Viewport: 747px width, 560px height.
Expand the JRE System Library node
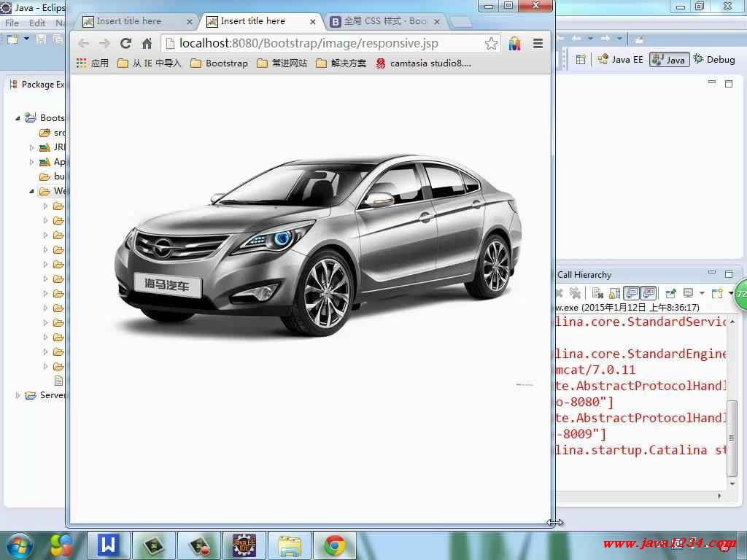(31, 147)
